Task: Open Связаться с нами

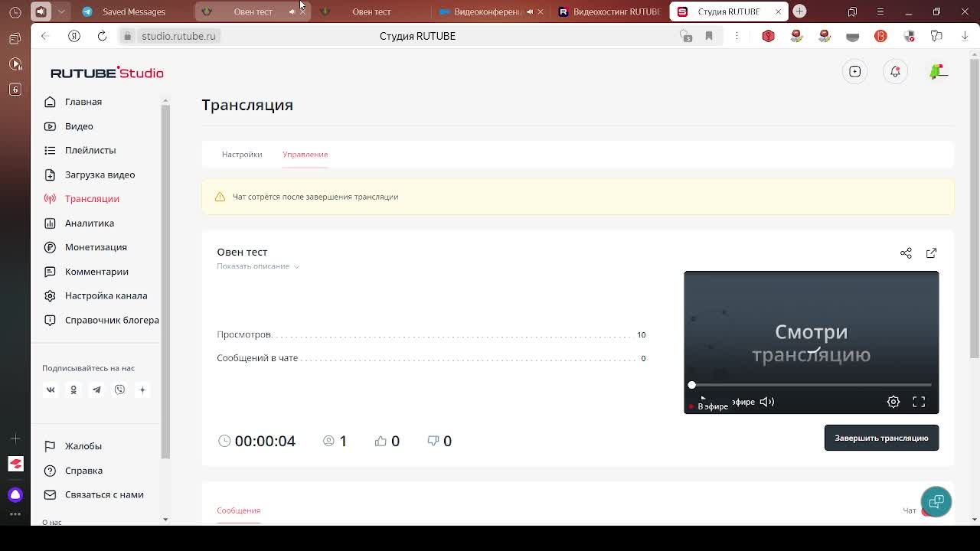Action: (104, 494)
